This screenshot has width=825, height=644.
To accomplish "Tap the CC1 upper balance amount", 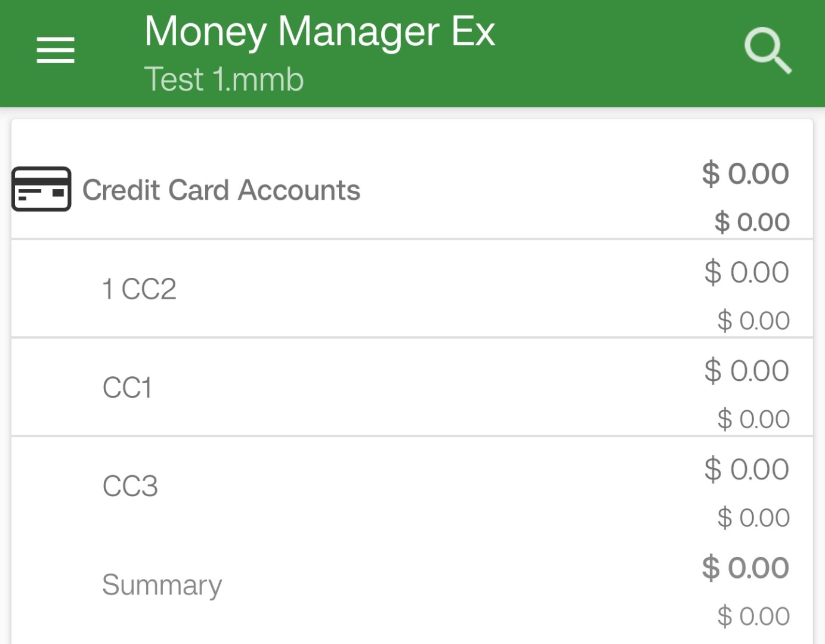I will click(746, 370).
